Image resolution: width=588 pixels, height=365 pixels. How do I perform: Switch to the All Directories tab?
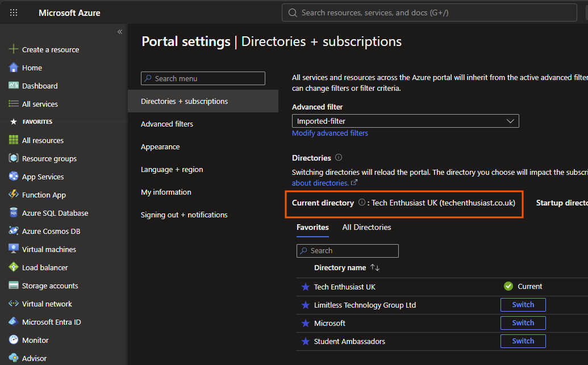tap(366, 227)
